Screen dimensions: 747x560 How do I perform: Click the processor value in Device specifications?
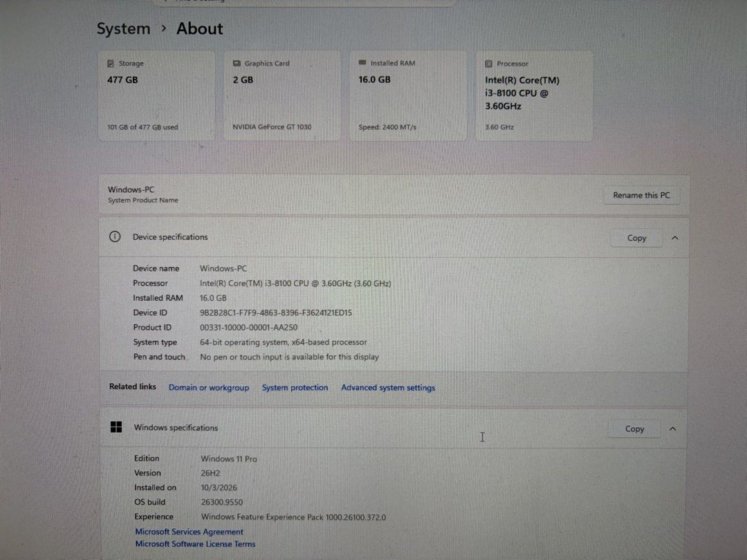click(x=295, y=283)
